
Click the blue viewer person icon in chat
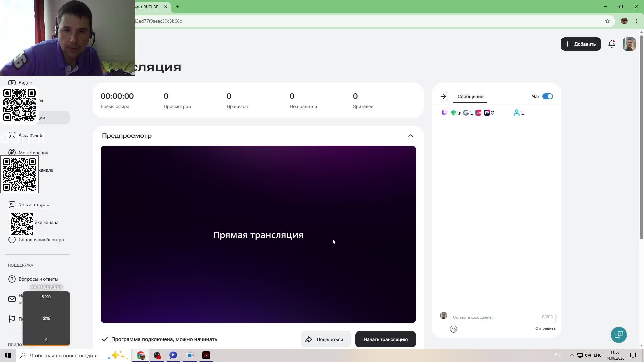point(517,113)
